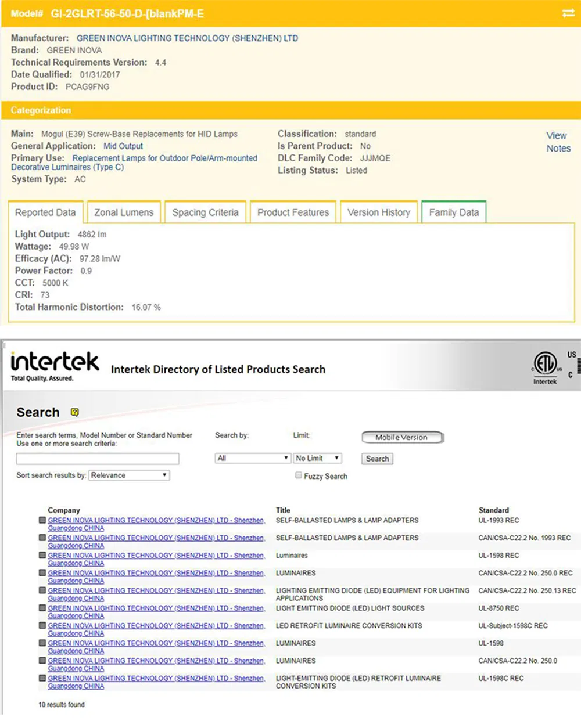Switch to the Version History tab
Image resolution: width=581 pixels, height=728 pixels.
tap(379, 212)
